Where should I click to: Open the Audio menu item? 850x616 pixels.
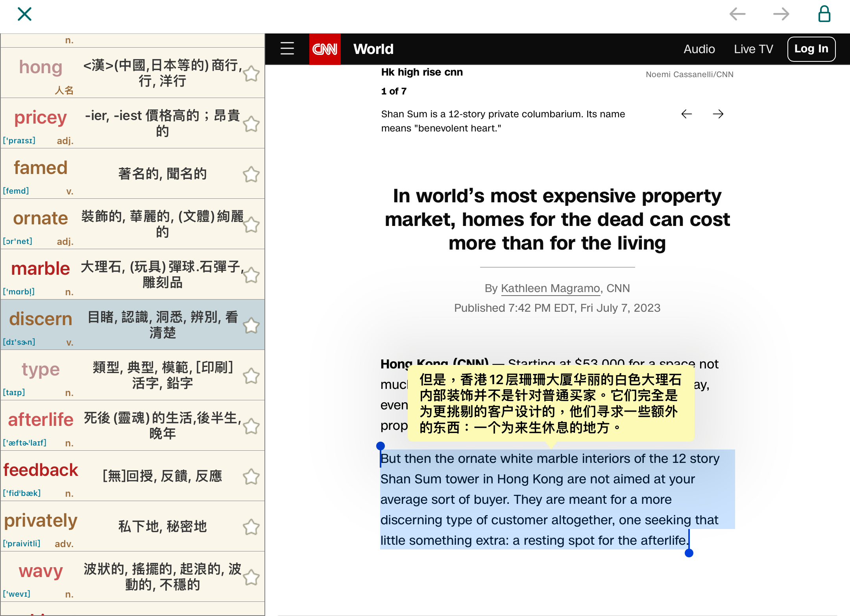699,49
